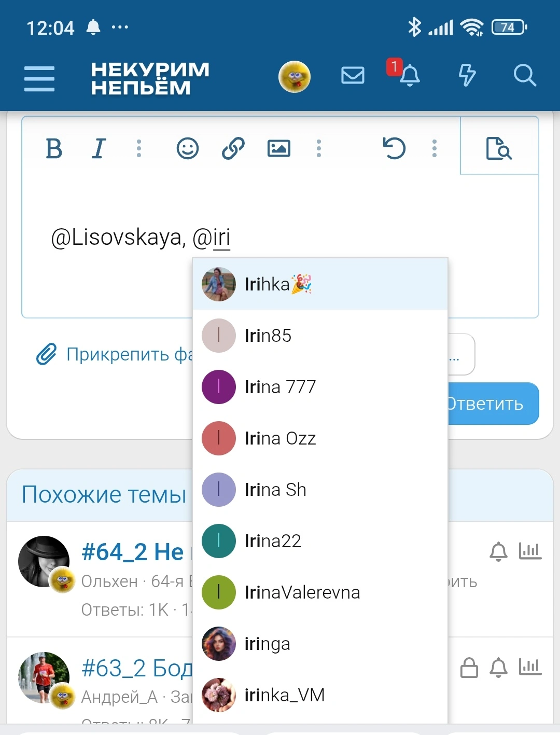Insert image using picture icon
Viewport: 560px width, 735px height.
click(279, 148)
